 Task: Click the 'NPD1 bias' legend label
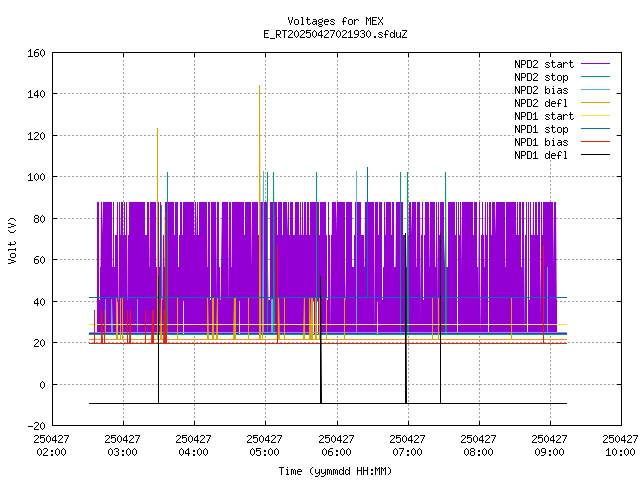pyautogui.click(x=541, y=142)
